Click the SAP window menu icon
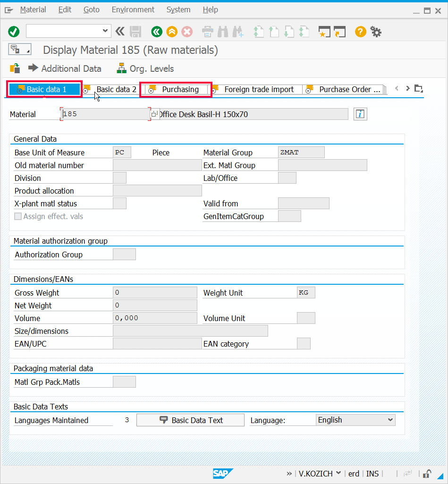 [x=8, y=10]
